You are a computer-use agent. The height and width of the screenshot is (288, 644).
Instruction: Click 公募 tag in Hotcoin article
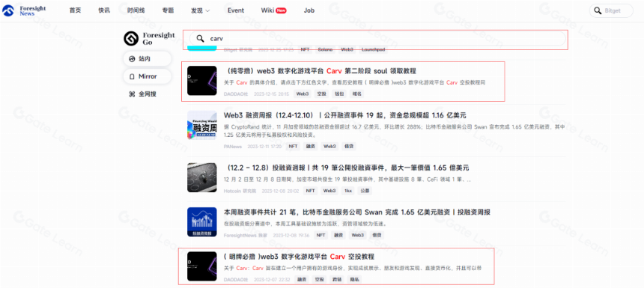point(365,191)
